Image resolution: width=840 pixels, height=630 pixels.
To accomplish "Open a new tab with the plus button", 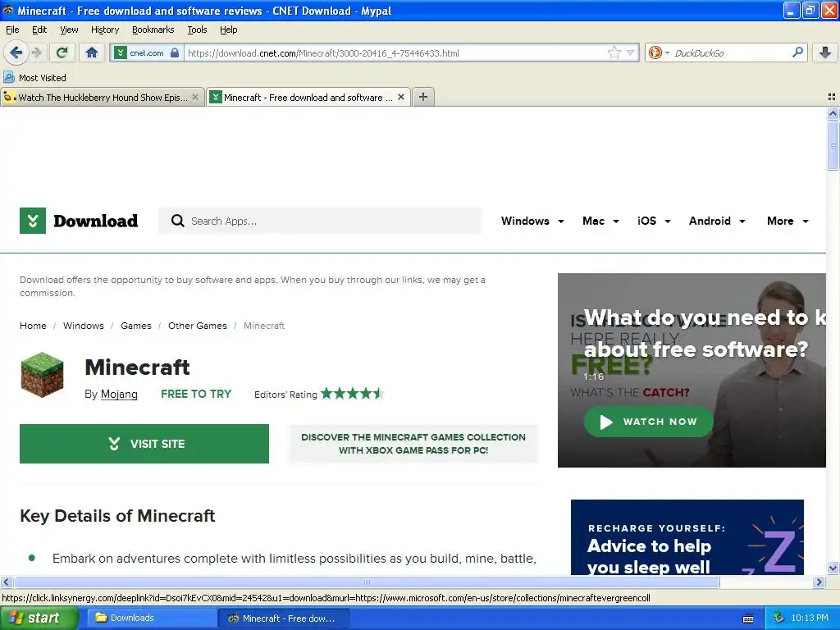I will [423, 97].
